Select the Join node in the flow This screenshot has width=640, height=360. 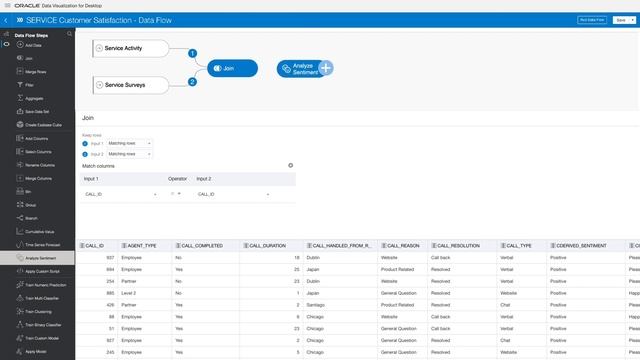(232, 68)
